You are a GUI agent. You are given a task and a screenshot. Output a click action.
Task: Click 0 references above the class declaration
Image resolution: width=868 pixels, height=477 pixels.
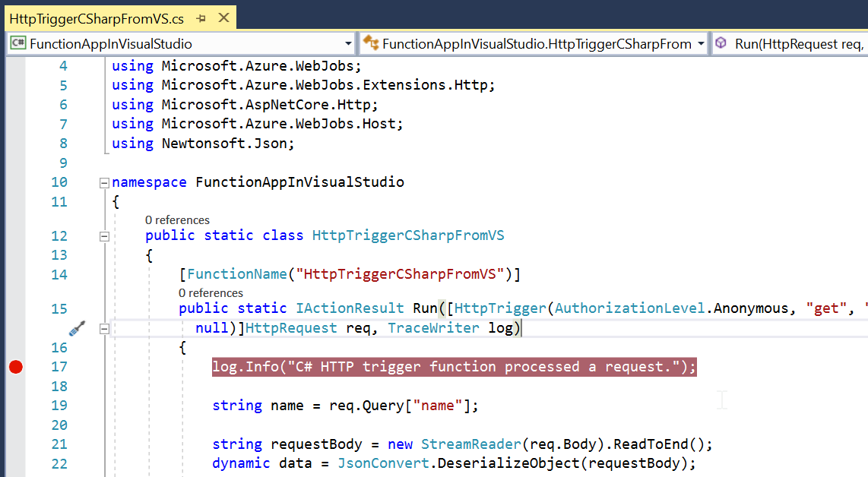tap(177, 220)
